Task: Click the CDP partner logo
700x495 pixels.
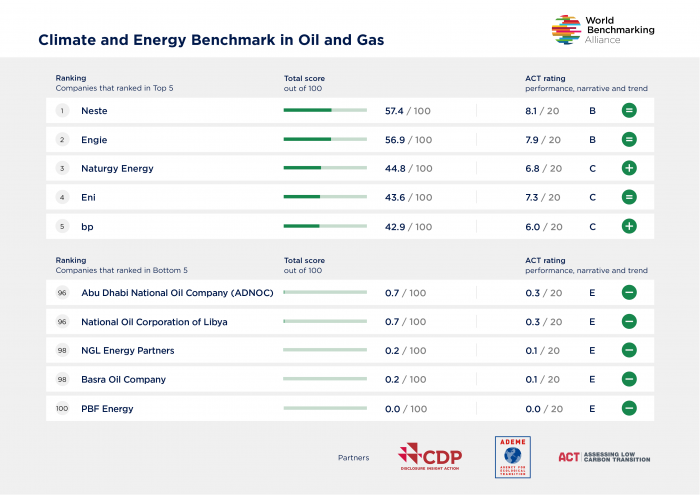Action: (430, 457)
